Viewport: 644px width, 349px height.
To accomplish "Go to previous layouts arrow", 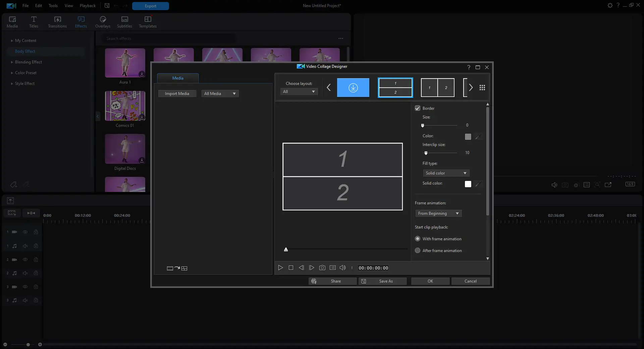I will (x=329, y=88).
